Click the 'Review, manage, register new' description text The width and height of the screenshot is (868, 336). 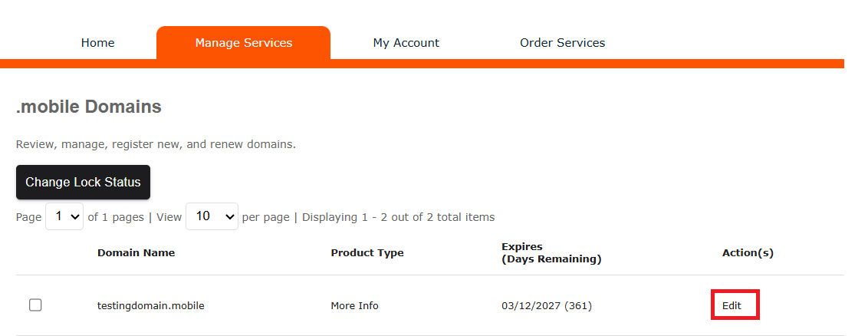pos(155,144)
